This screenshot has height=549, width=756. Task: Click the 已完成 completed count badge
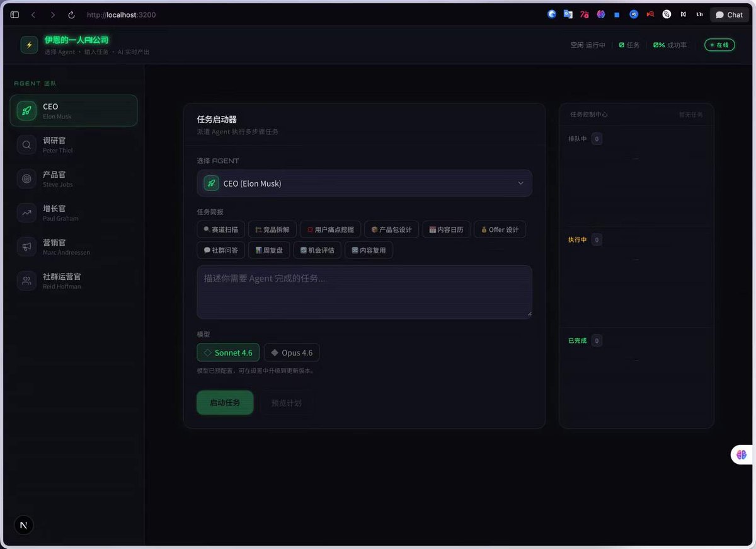(x=597, y=340)
